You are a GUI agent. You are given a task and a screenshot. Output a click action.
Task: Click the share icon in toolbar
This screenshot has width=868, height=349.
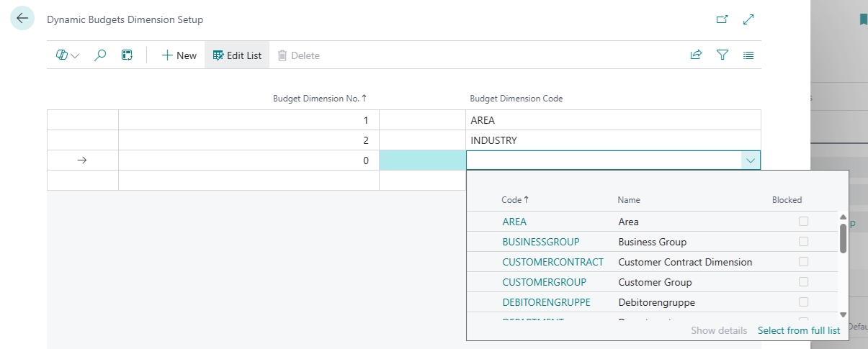pyautogui.click(x=696, y=55)
